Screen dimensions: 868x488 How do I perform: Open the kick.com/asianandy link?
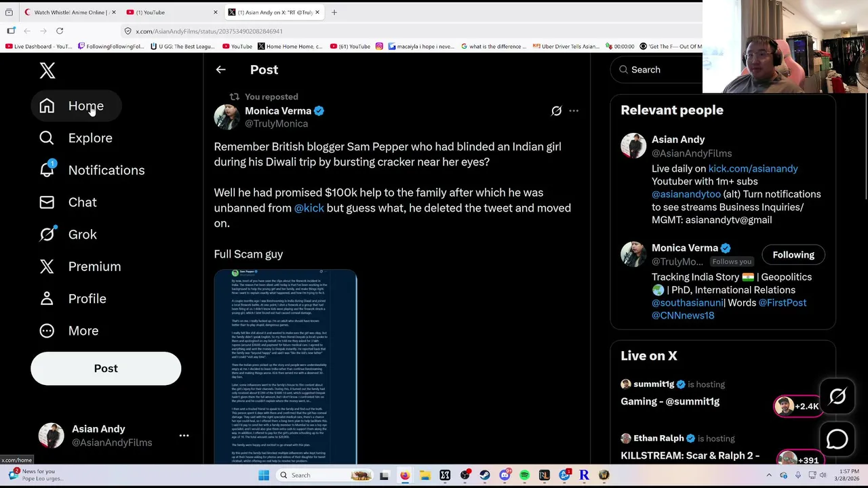753,169
